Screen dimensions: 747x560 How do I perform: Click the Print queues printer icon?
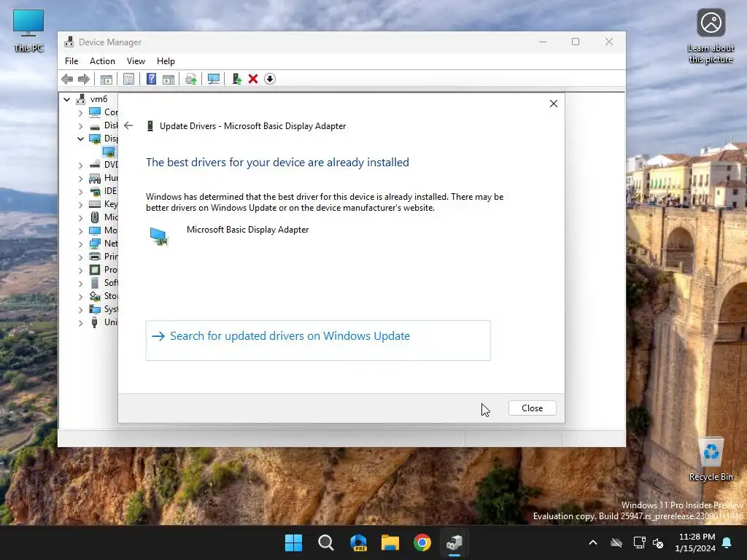click(95, 257)
